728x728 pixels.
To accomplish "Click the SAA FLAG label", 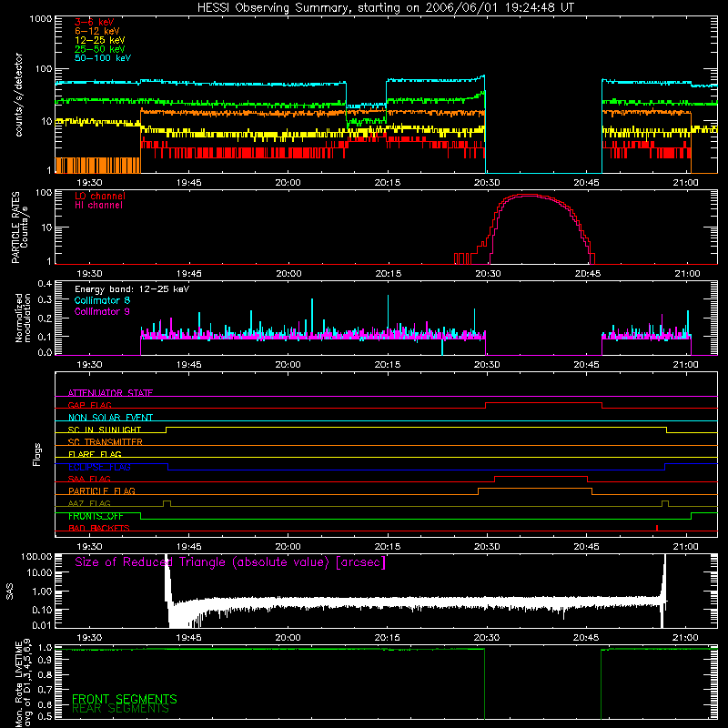I will pyautogui.click(x=89, y=479).
